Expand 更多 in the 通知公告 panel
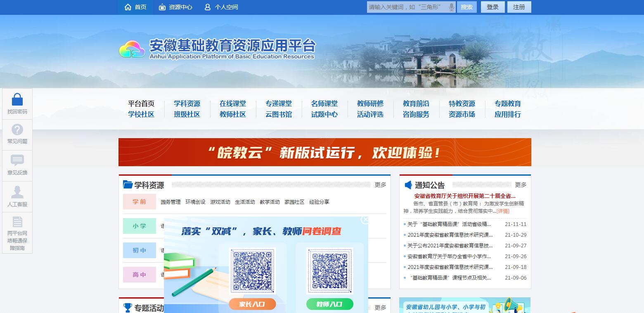This screenshot has width=644, height=313. coord(521,185)
